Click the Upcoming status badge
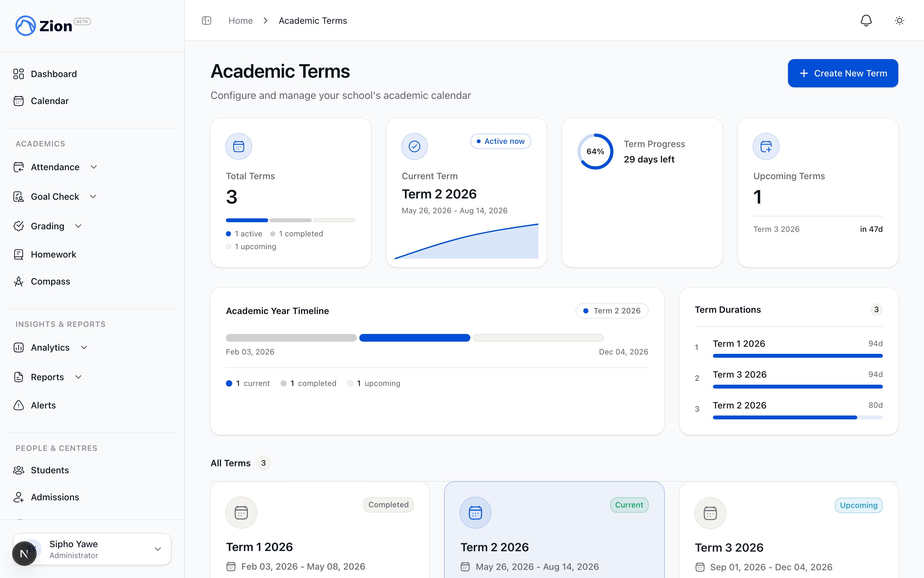This screenshot has width=924, height=578. [859, 505]
